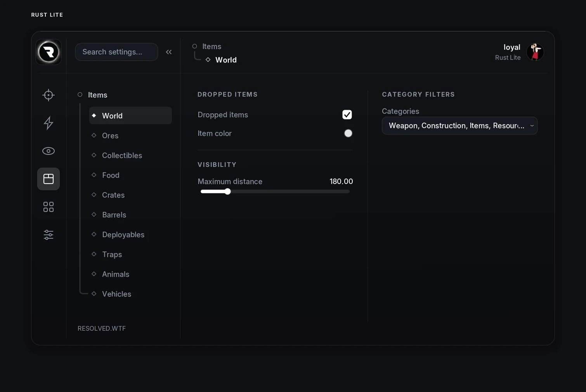Viewport: 586px width, 392px height.
Task: Open the four-squares grid sidebar icon
Action: [x=49, y=207]
